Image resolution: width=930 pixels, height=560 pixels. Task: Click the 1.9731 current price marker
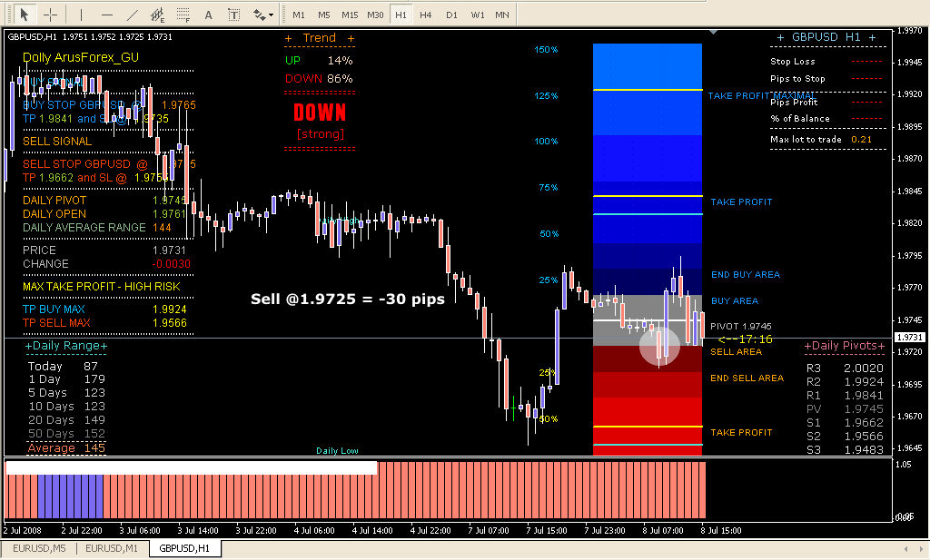point(910,338)
